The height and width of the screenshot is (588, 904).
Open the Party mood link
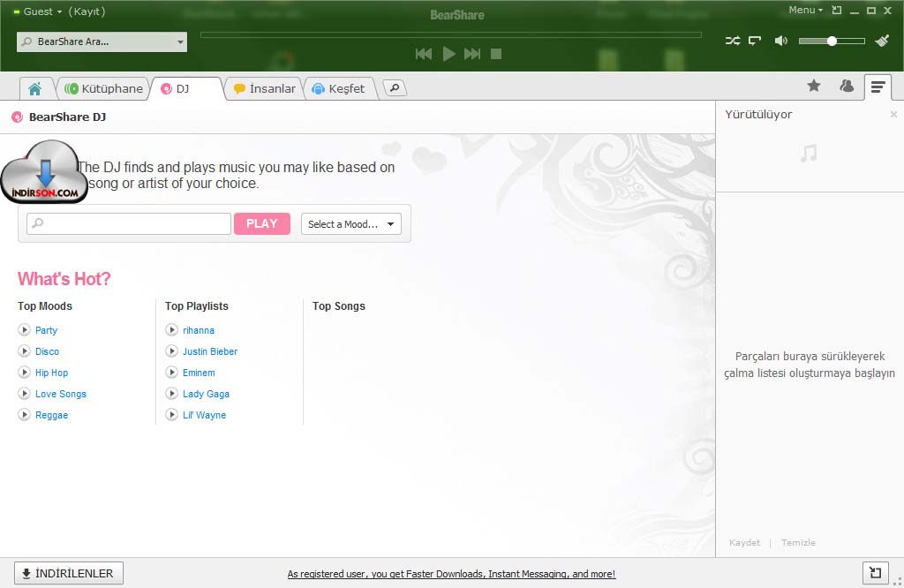46,330
